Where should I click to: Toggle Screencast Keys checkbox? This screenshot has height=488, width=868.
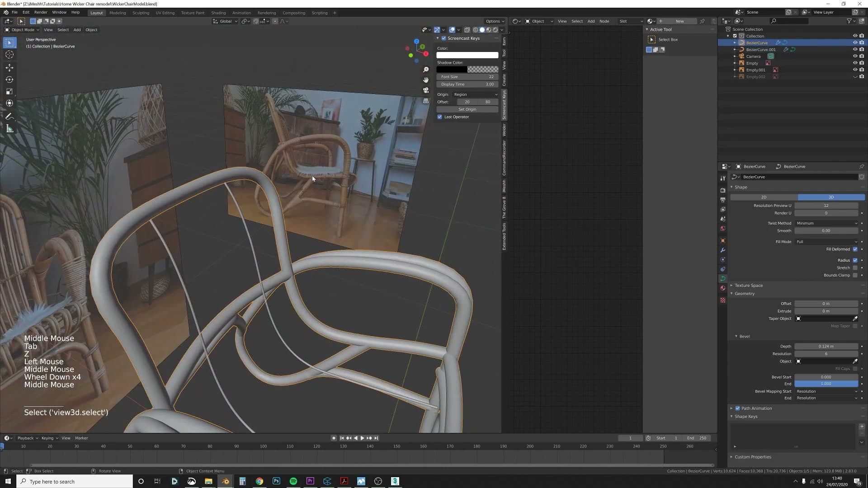pyautogui.click(x=443, y=38)
